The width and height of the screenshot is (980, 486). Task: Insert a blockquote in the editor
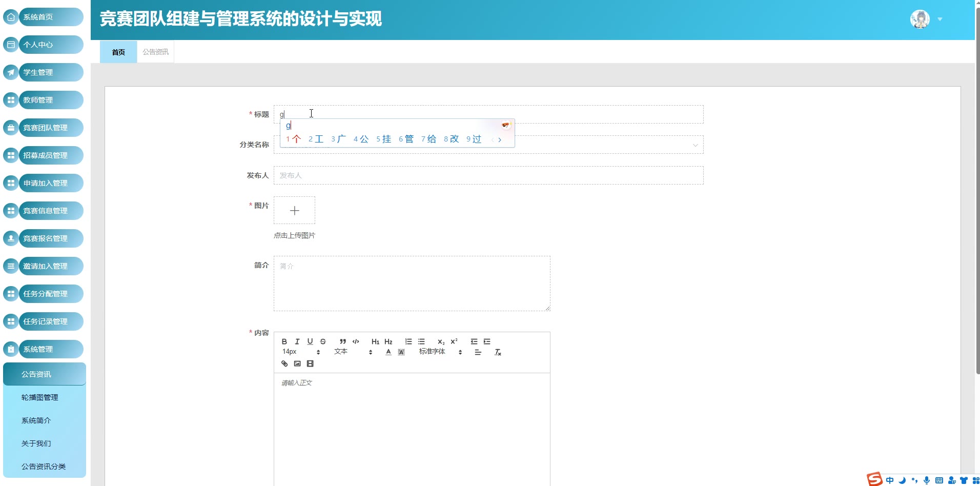tap(343, 341)
